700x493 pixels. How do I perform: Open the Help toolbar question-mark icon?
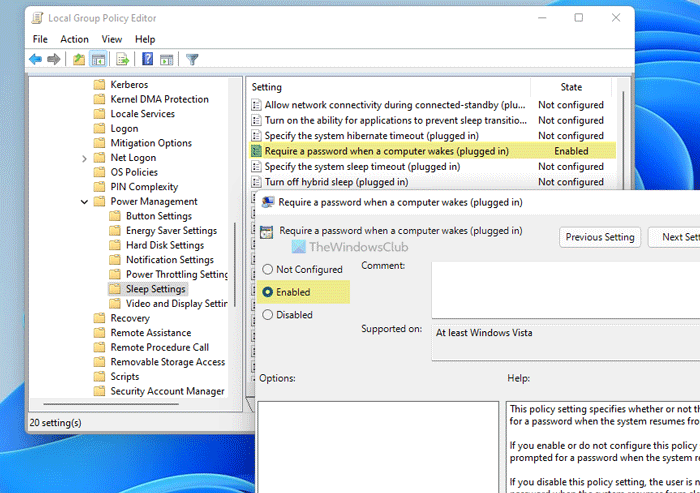click(x=147, y=59)
